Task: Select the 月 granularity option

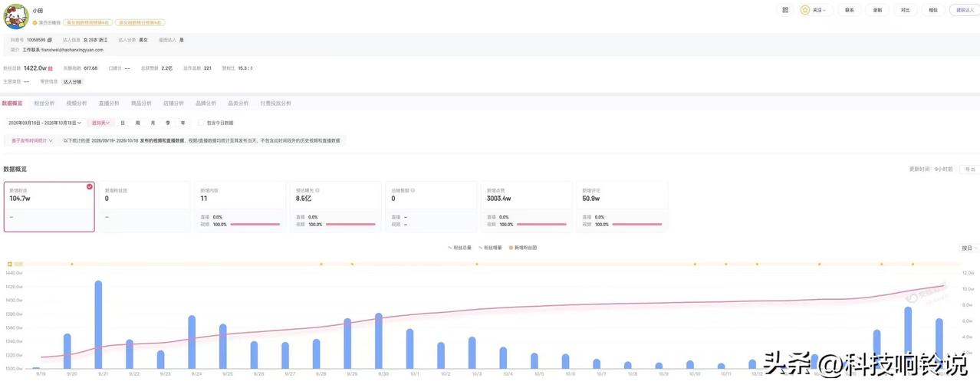Action: 153,123
